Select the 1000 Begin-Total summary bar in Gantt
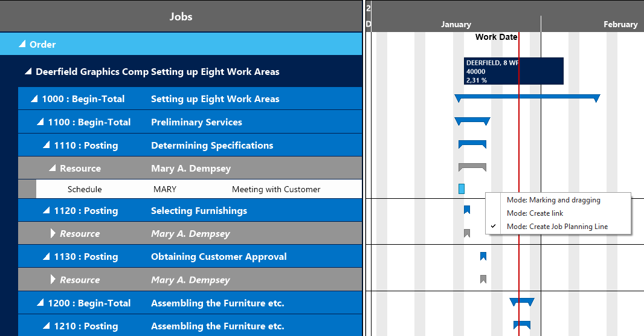 tap(527, 97)
